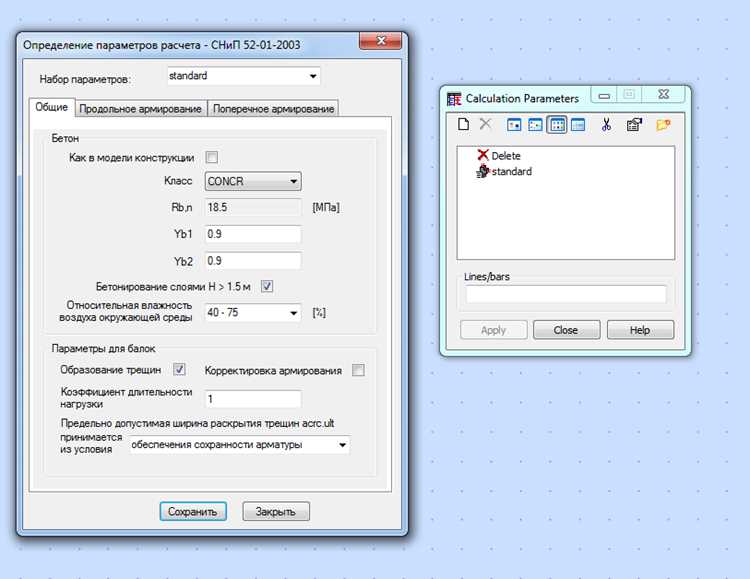750x579 pixels.
Task: Toggle 'Как в модели конструкции' checkbox
Action: 211,157
